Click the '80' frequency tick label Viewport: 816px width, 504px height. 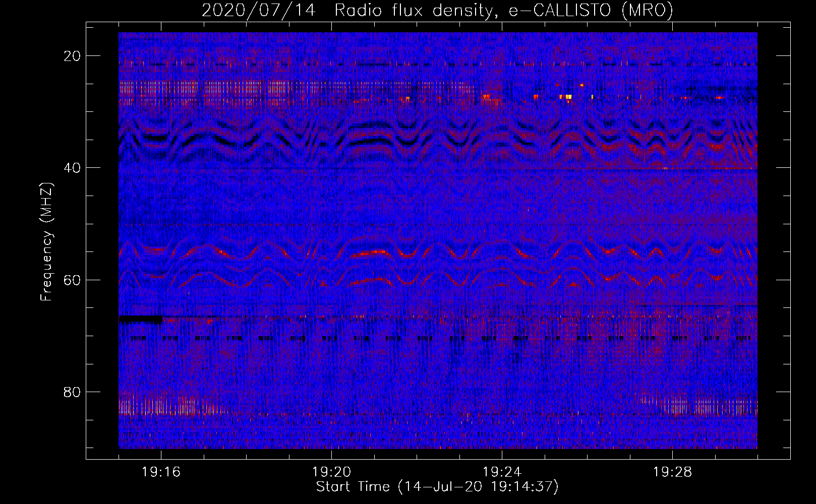coord(72,392)
